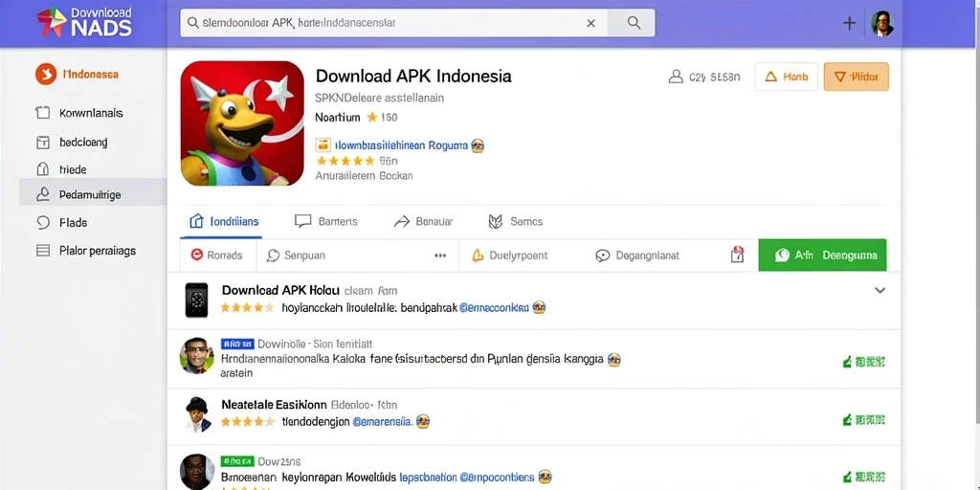
Task: Click the Degangnlanat toolbar item
Action: 637,255
